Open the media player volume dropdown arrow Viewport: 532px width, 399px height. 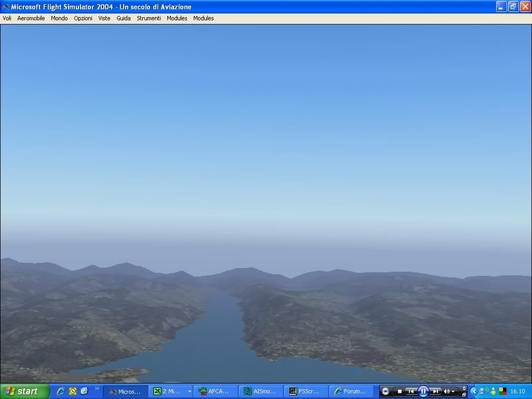tap(453, 392)
